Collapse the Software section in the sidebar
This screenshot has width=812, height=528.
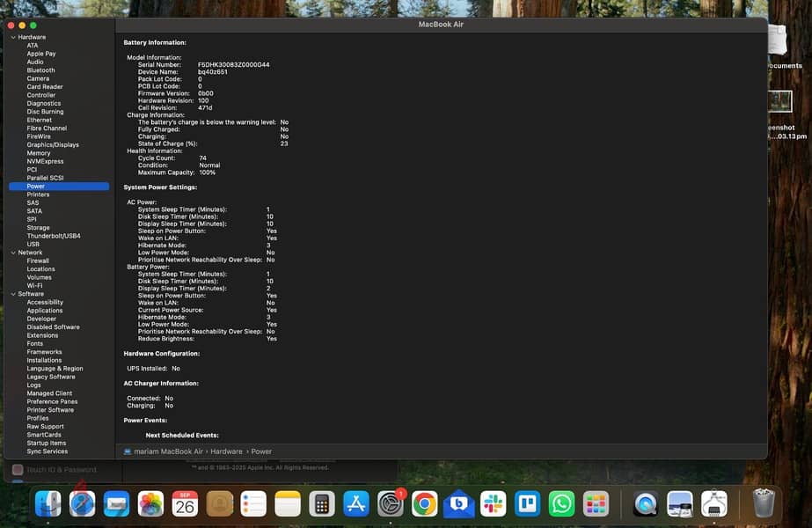13,294
